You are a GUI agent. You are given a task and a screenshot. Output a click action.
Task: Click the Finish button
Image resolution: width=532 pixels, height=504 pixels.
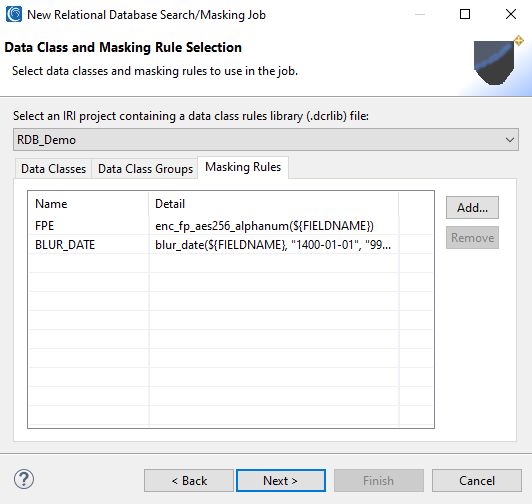(379, 481)
